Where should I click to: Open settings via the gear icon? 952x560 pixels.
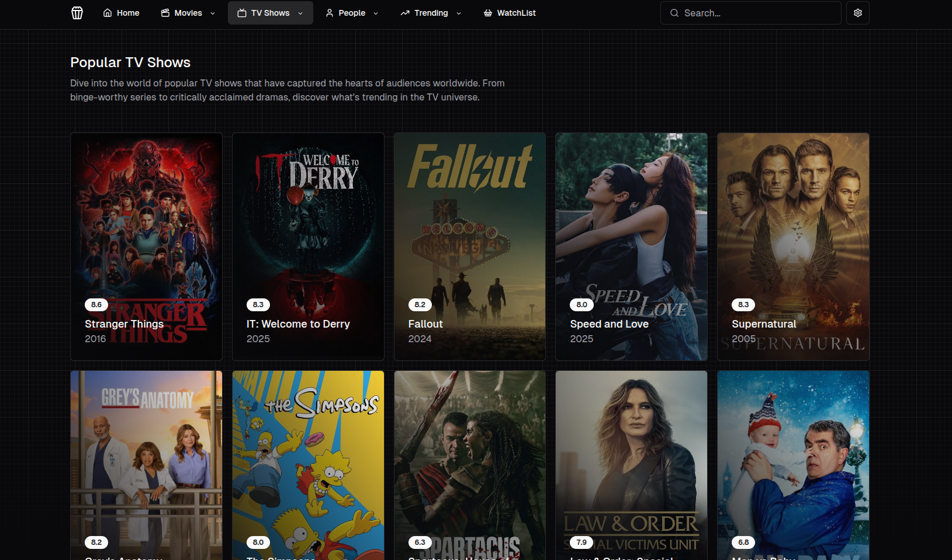click(x=857, y=12)
